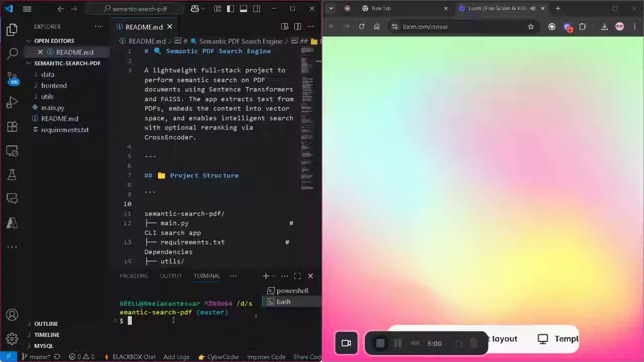Open the terminal launch profile dropdown
This screenshot has height=362, width=644.
point(274,276)
